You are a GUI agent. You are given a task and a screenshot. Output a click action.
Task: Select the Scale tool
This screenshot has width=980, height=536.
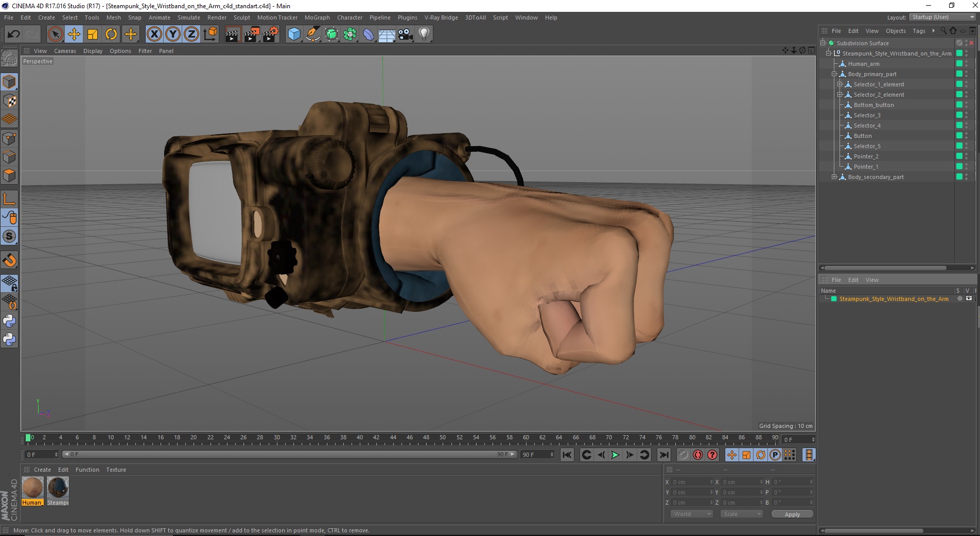point(93,34)
